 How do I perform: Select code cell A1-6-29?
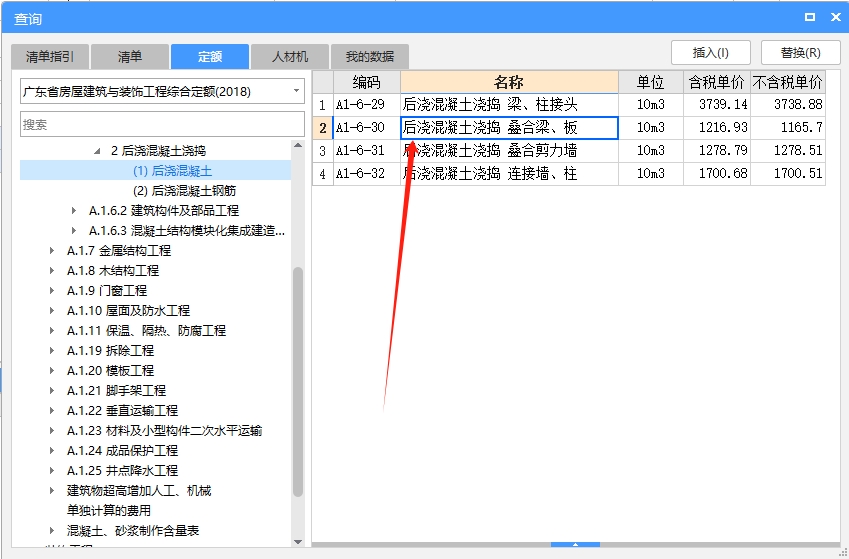coord(367,105)
